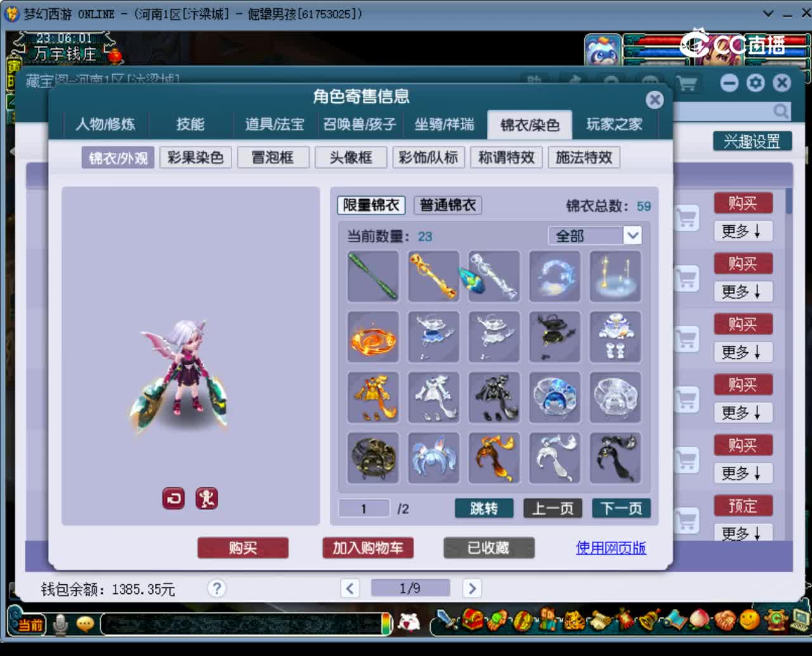Select the white hair ornament in bottom row
The image size is (812, 656).
pyautogui.click(x=554, y=458)
